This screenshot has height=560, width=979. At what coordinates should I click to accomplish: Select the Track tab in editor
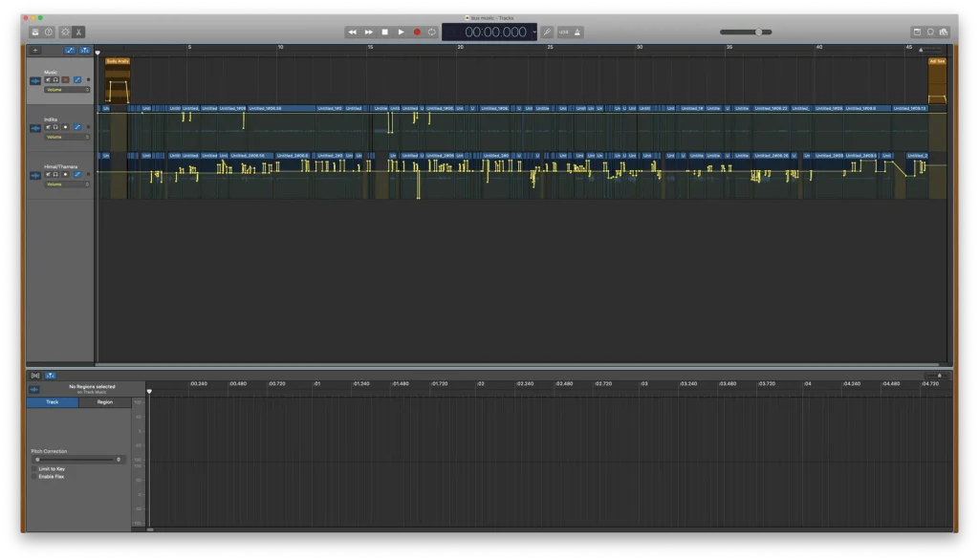[53, 402]
